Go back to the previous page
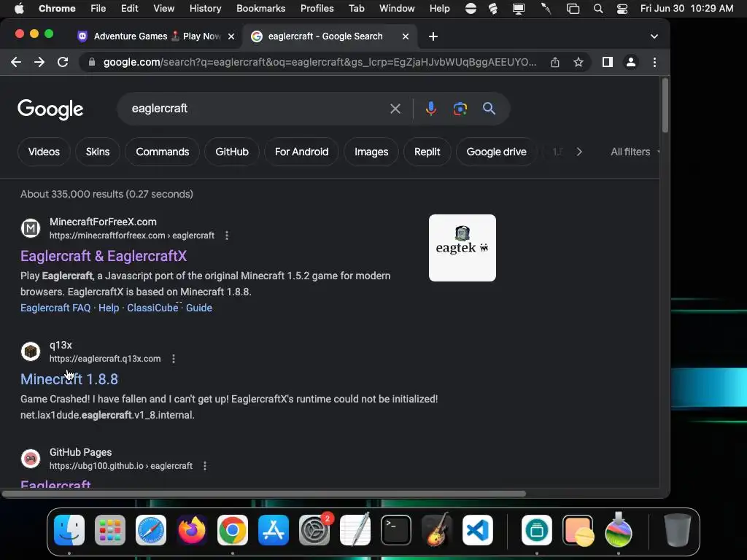The height and width of the screenshot is (560, 747). 16,62
